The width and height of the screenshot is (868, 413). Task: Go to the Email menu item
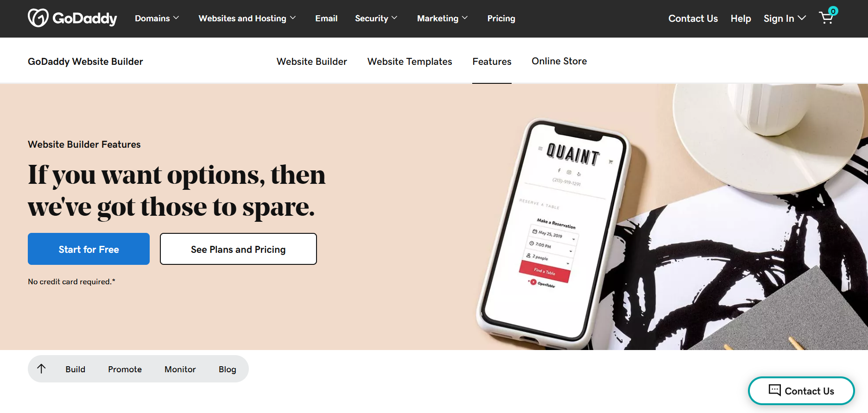point(326,19)
